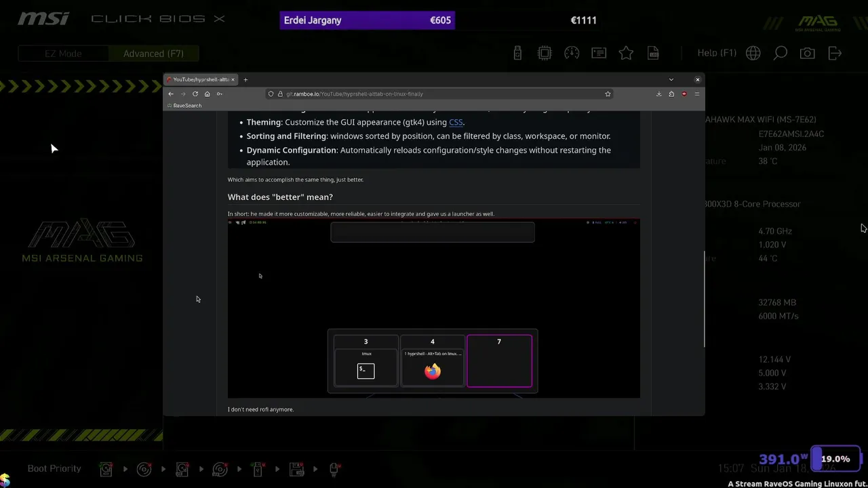
Task: Open Favorites star icon in BIOS toolbar
Action: pos(626,53)
